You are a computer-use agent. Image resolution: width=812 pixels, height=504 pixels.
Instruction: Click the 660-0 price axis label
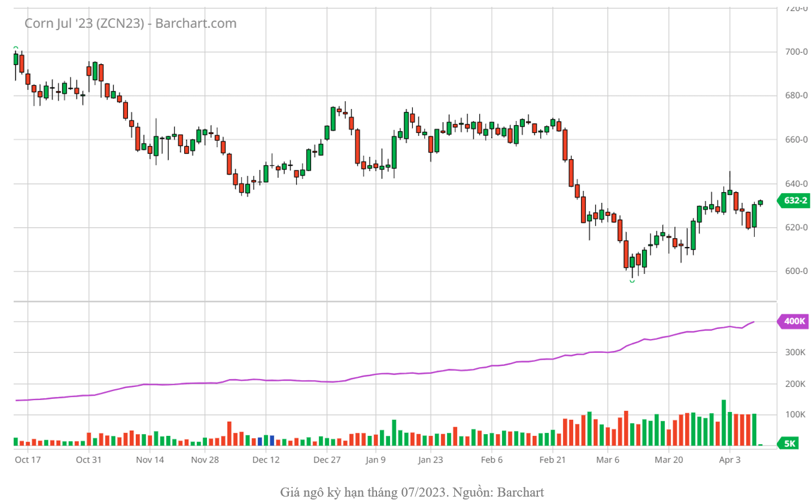point(796,140)
